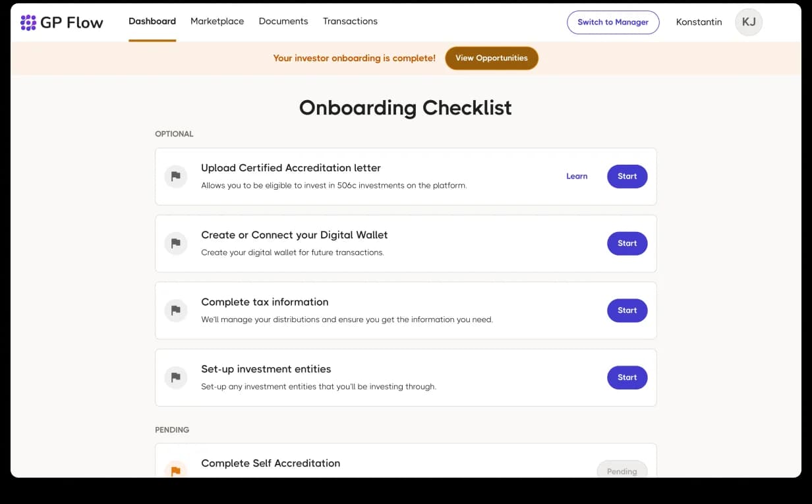Start Complete tax information task
This screenshot has width=812, height=504.
(x=627, y=310)
